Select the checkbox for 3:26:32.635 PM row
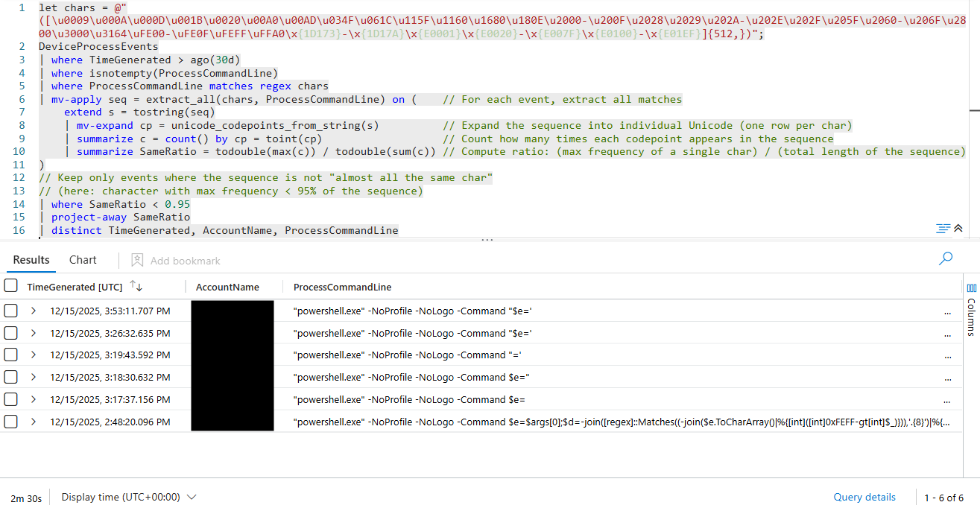The image size is (980, 508). (11, 333)
